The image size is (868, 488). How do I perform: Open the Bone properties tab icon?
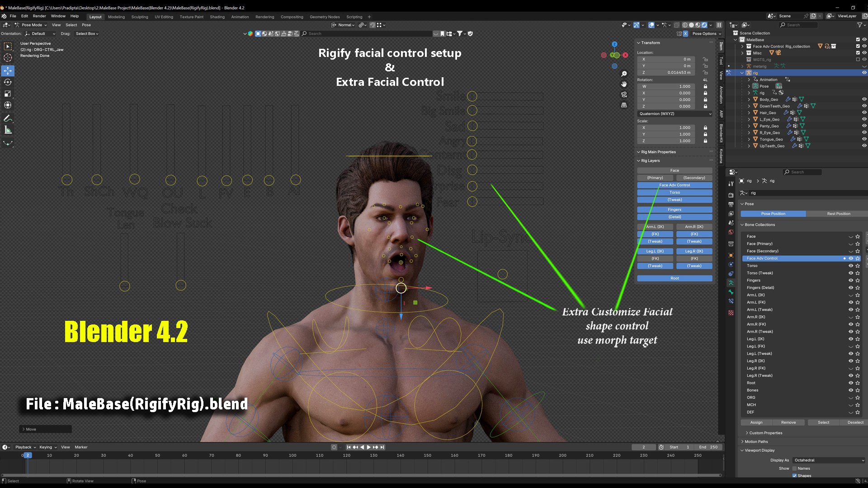tap(731, 292)
